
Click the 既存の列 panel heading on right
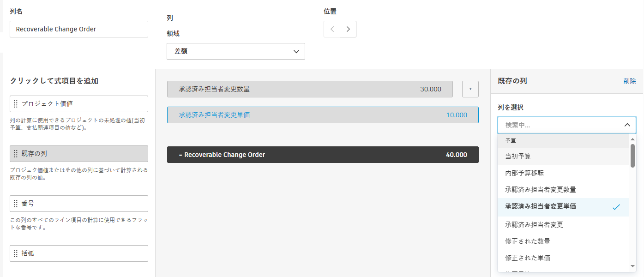click(x=512, y=81)
